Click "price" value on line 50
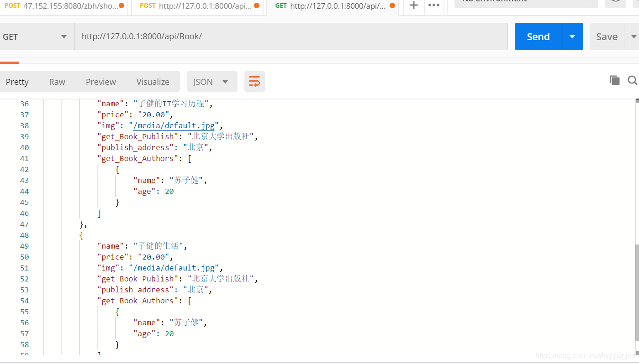639x364 pixels. [153, 257]
